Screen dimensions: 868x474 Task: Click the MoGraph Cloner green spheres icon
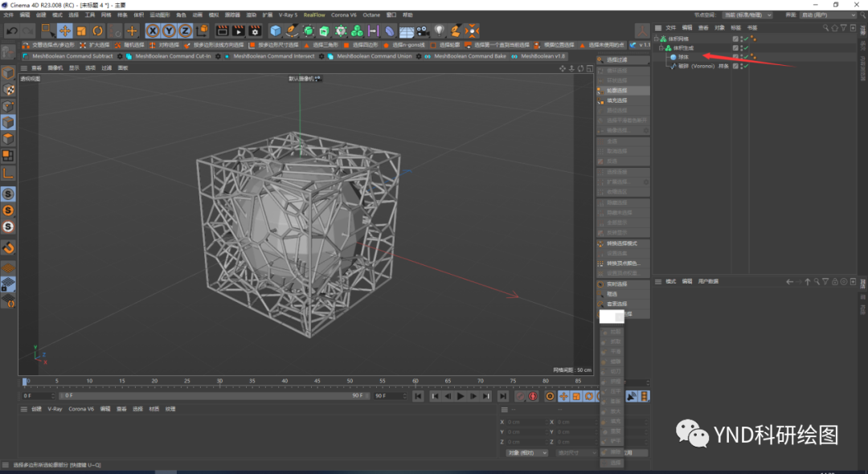[x=358, y=31]
